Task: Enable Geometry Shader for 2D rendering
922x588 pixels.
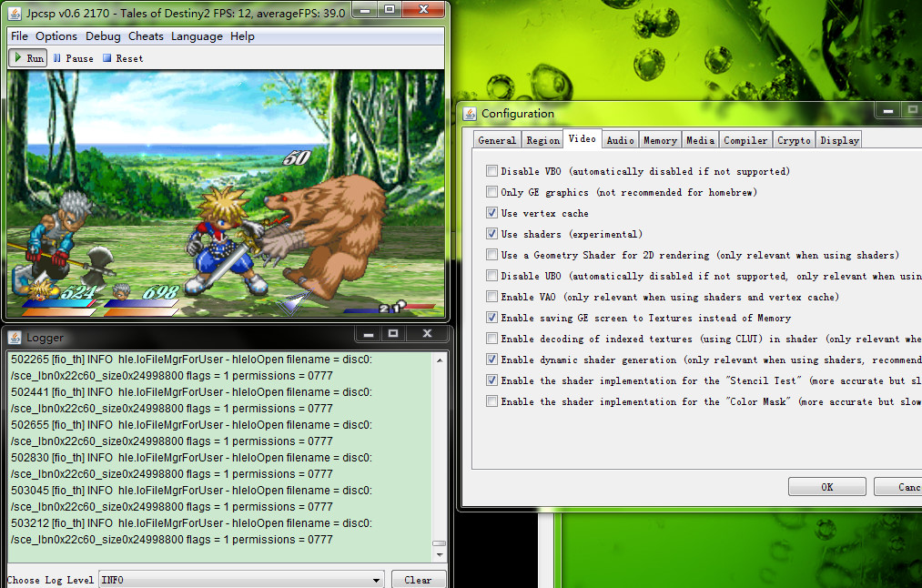Action: 491,255
